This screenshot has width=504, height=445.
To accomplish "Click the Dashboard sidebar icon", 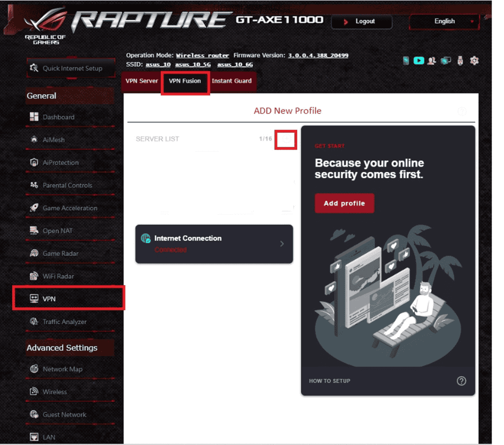I will click(34, 117).
